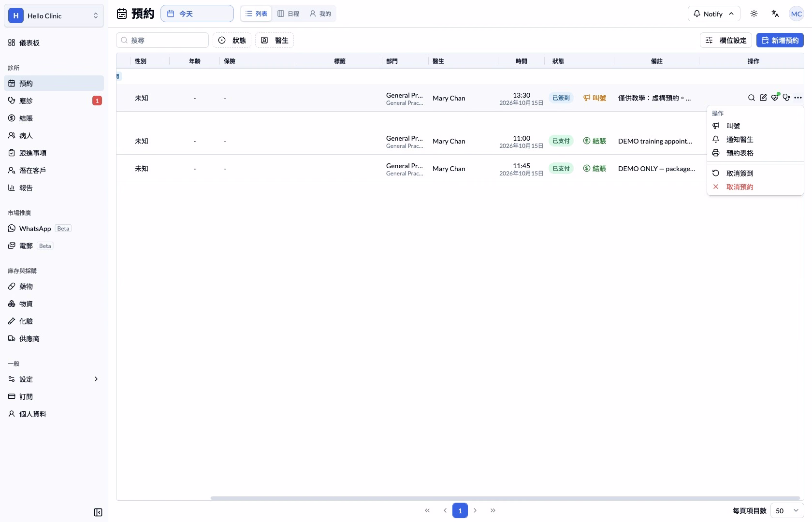The width and height of the screenshot is (812, 522).
Task: Click the heart-pulse vitals icon in the 13:30 row
Action: 775,98
